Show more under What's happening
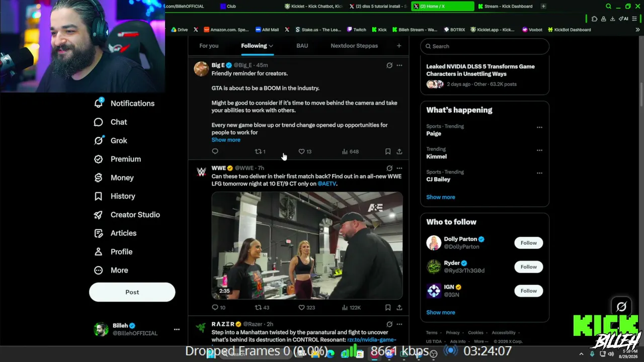 tap(441, 197)
